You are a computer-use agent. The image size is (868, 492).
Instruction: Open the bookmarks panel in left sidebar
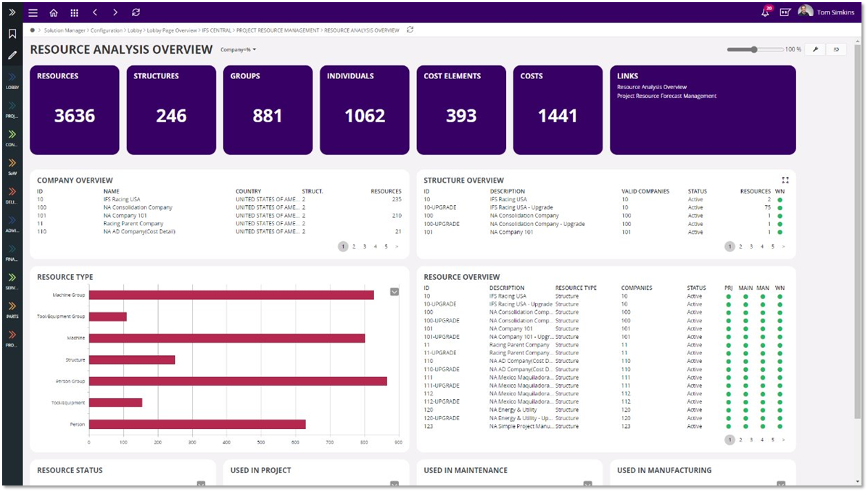click(x=12, y=33)
